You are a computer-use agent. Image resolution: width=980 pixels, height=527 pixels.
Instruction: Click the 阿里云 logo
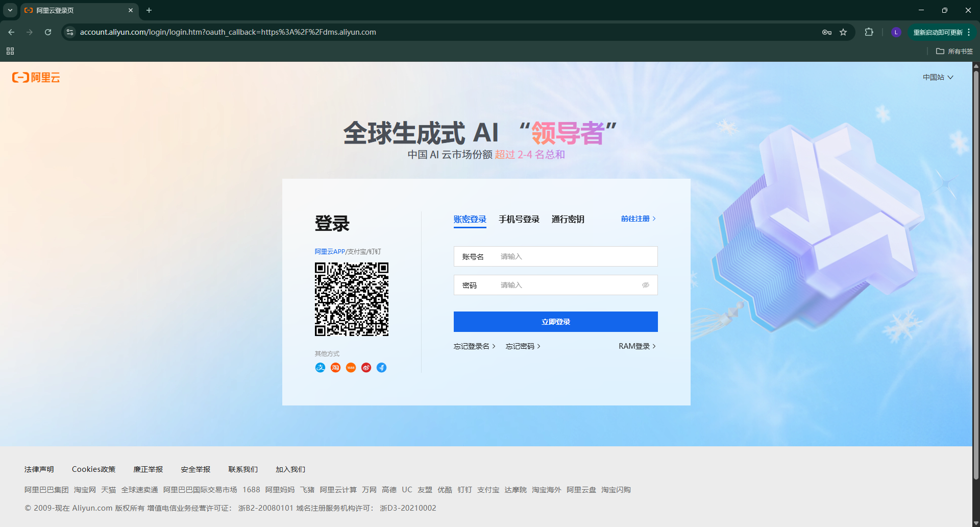[x=36, y=78]
